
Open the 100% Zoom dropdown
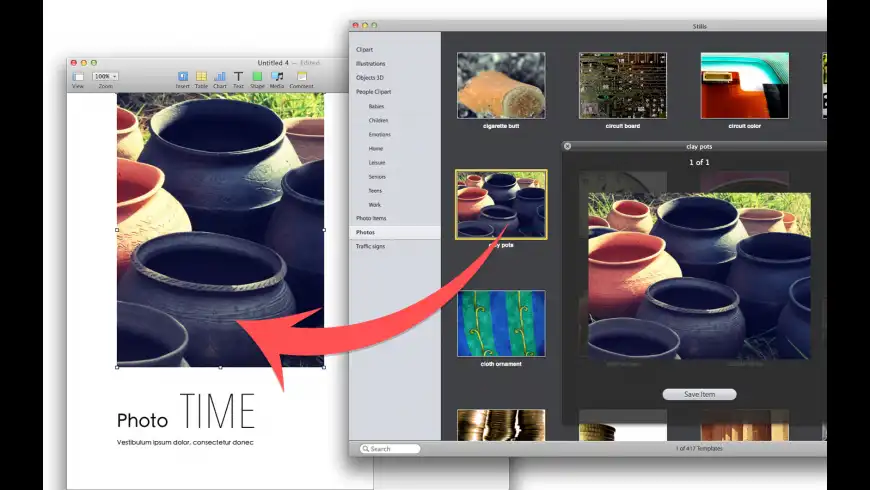click(x=105, y=77)
